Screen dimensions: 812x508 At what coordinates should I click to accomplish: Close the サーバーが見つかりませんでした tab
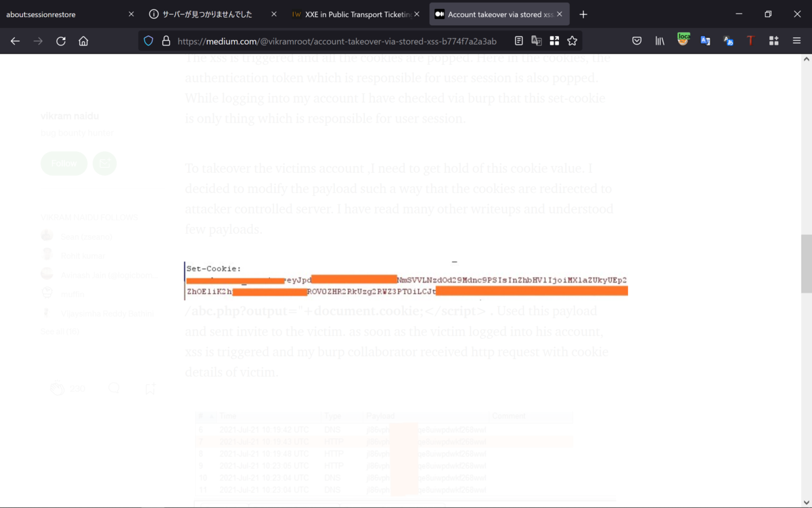tap(273, 14)
